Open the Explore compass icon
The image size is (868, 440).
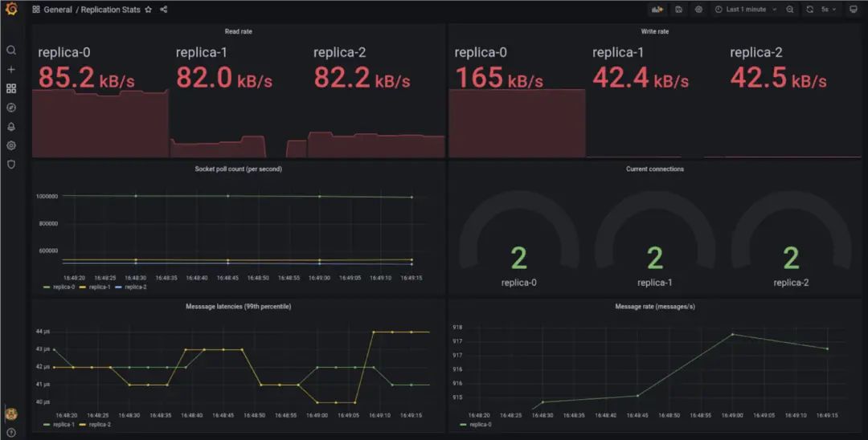click(10, 108)
